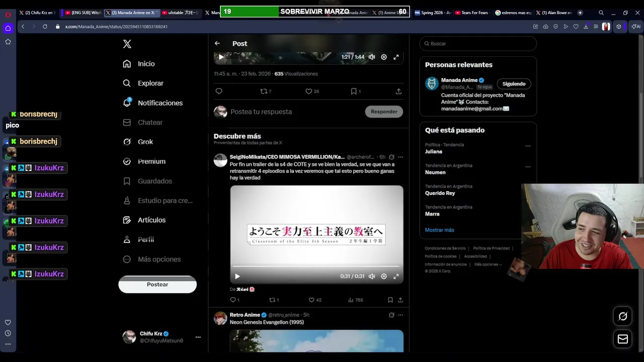The image size is (644, 362).
Task: Open Guardados bookmarks in sidebar
Action: coord(148,181)
